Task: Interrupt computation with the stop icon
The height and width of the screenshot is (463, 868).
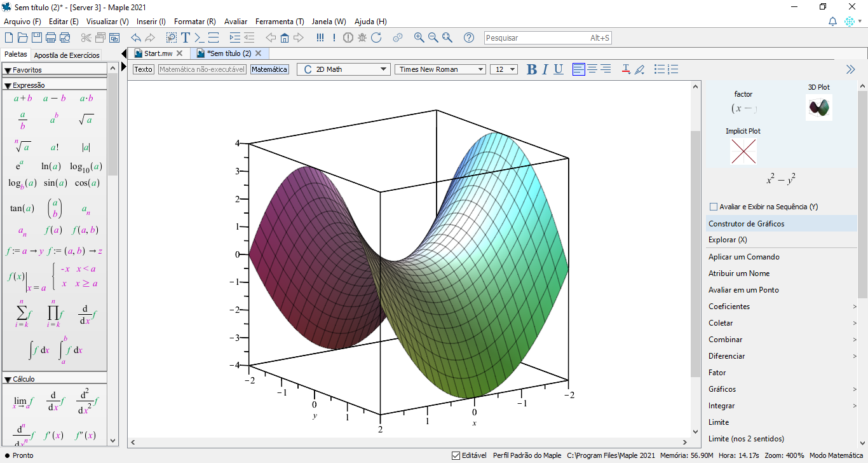Action: [348, 38]
